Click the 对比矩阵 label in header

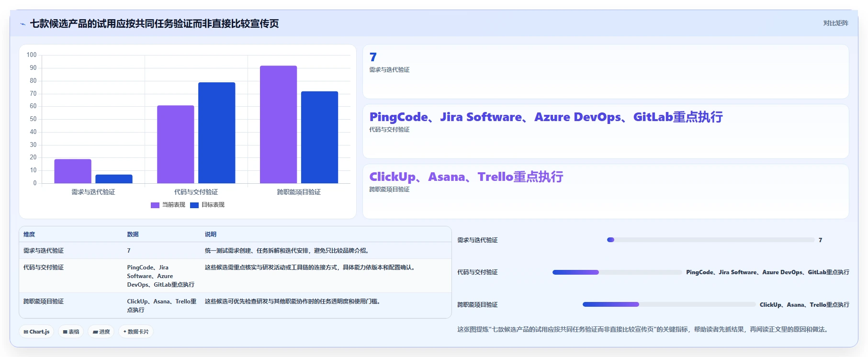pyautogui.click(x=835, y=23)
